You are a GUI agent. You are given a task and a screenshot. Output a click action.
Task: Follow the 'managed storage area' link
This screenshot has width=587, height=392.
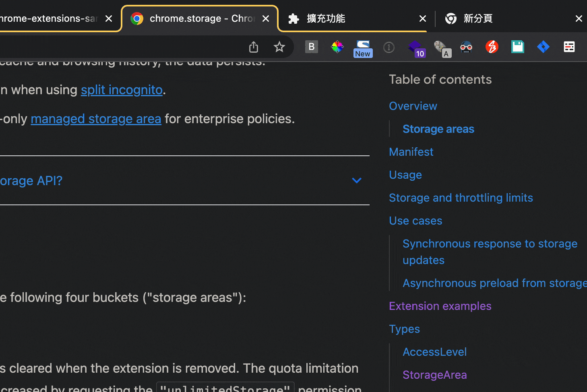96,119
